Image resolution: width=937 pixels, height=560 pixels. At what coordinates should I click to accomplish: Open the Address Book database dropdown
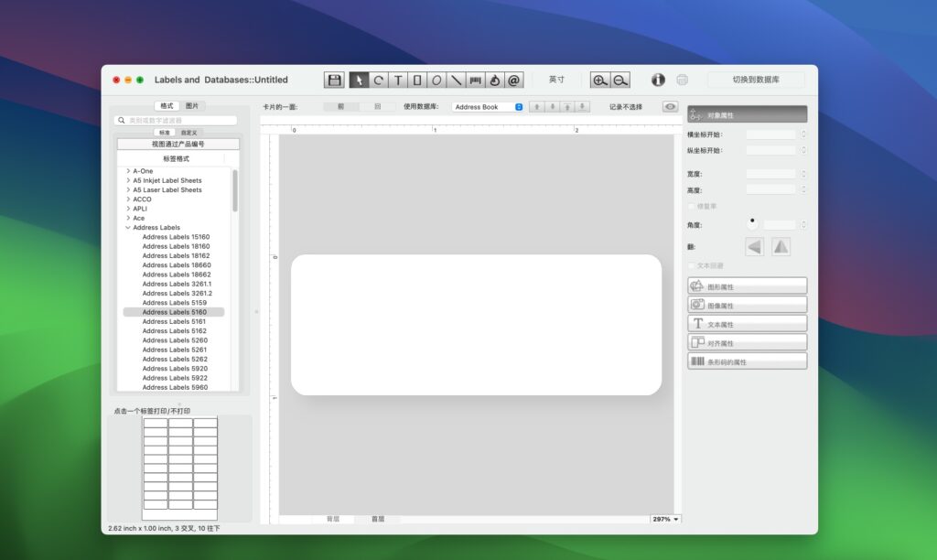pyautogui.click(x=519, y=106)
